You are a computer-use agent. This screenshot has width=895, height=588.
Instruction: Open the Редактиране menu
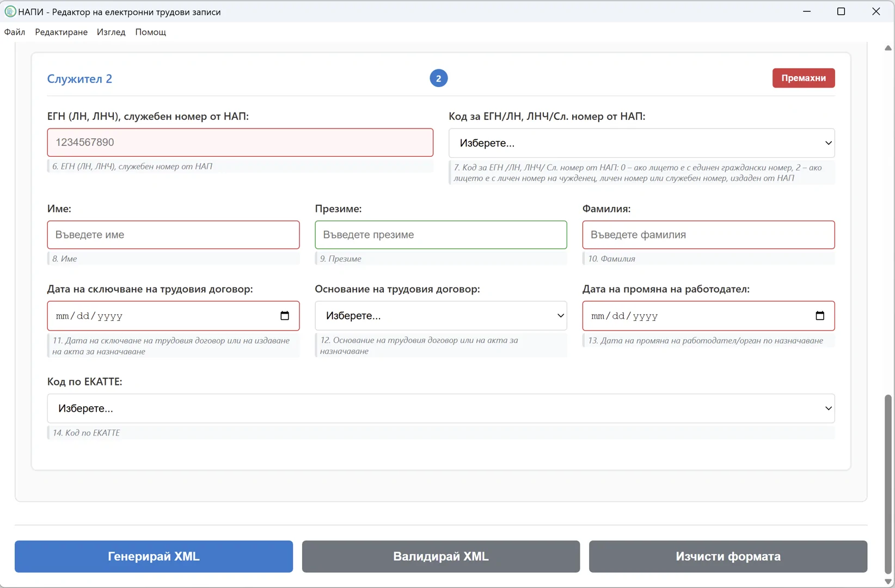61,32
